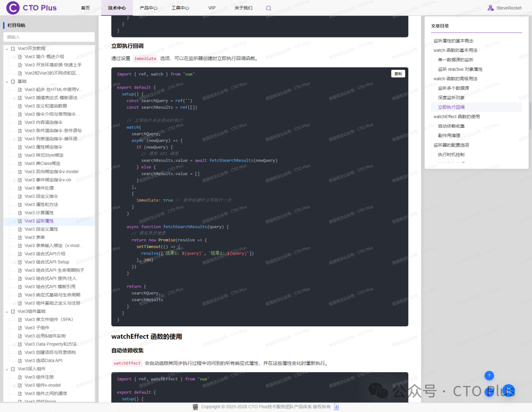Open Vue3 选项Data API article

[43, 360]
